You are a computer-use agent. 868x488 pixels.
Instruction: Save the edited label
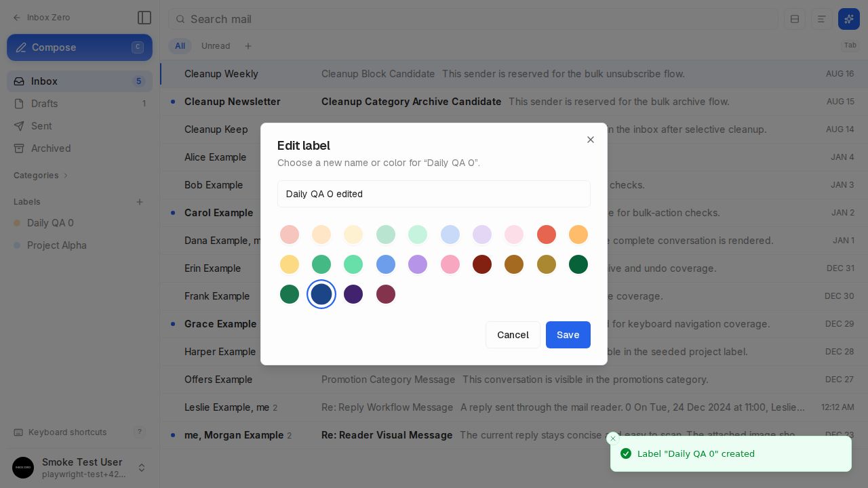(x=568, y=335)
